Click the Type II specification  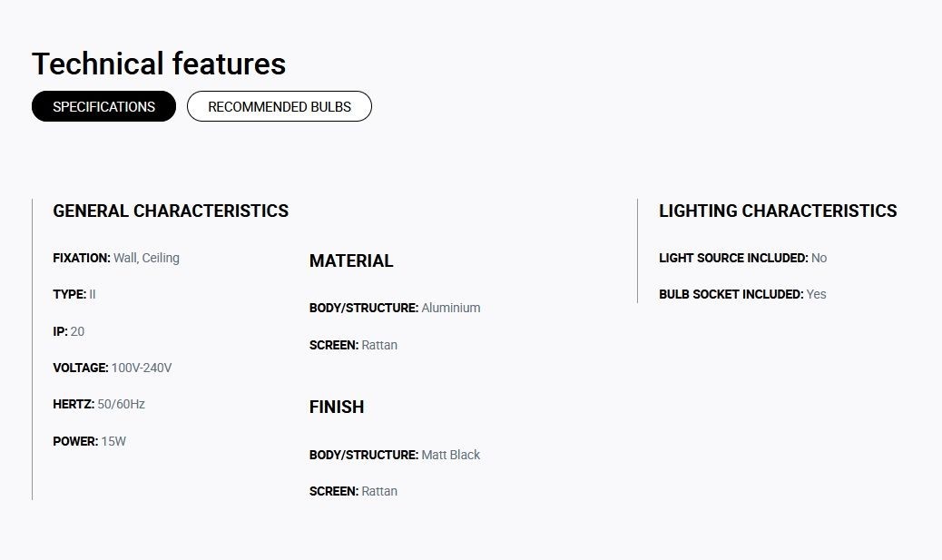coord(74,294)
